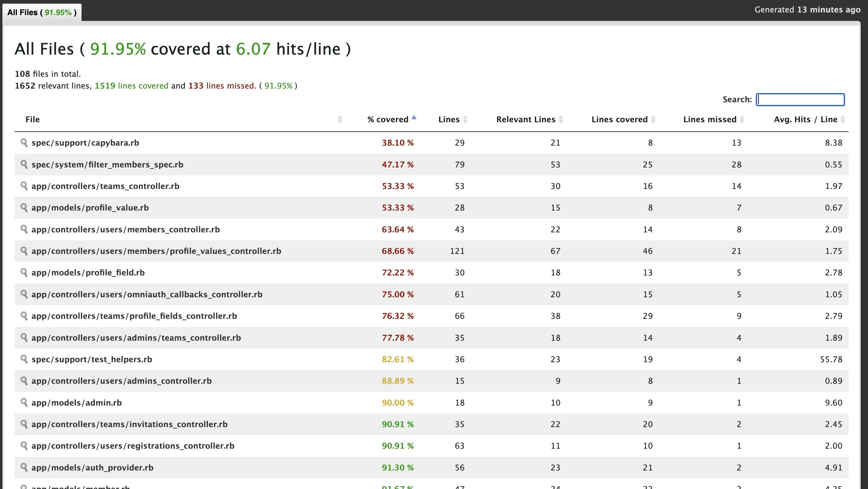
Task: Click magnifier icon next to profile_field.rb
Action: coord(24,272)
